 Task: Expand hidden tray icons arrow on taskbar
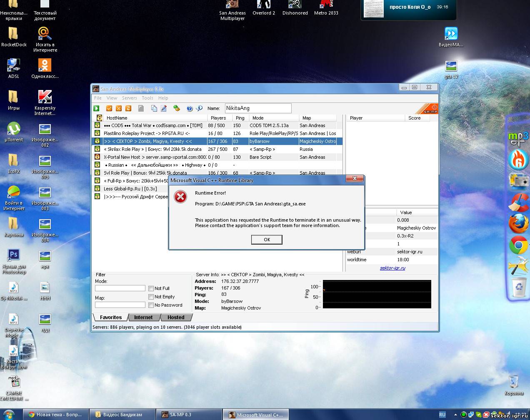tap(455, 415)
